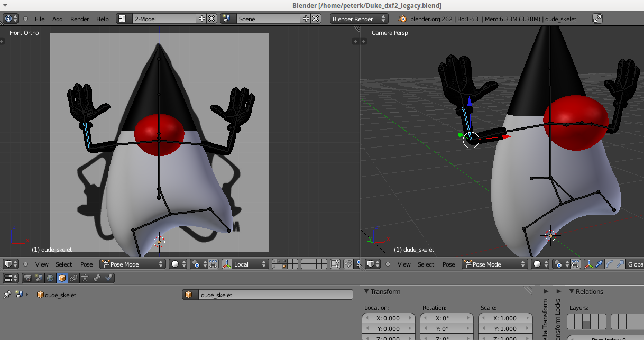Open the Blender Render engine dropdown
Viewport: 644px width, 340px height.
359,19
